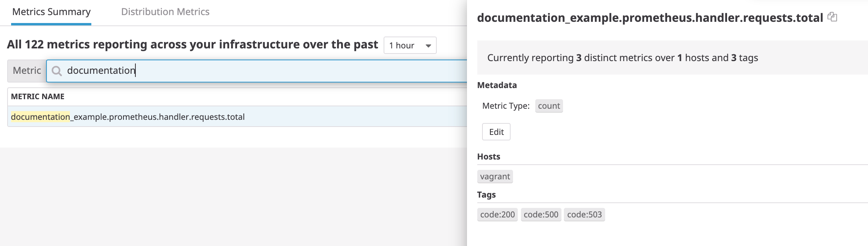This screenshot has height=246, width=868.
Task: Select the code:503 tag
Action: click(x=584, y=215)
